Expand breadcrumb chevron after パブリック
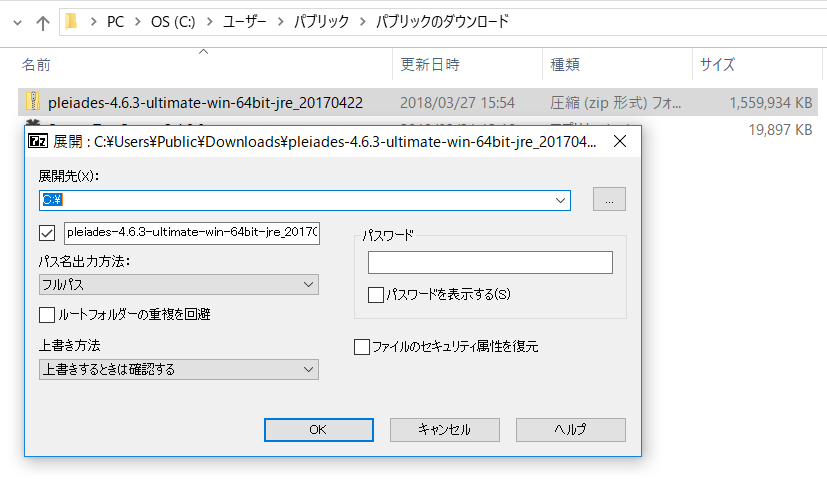 click(x=362, y=22)
